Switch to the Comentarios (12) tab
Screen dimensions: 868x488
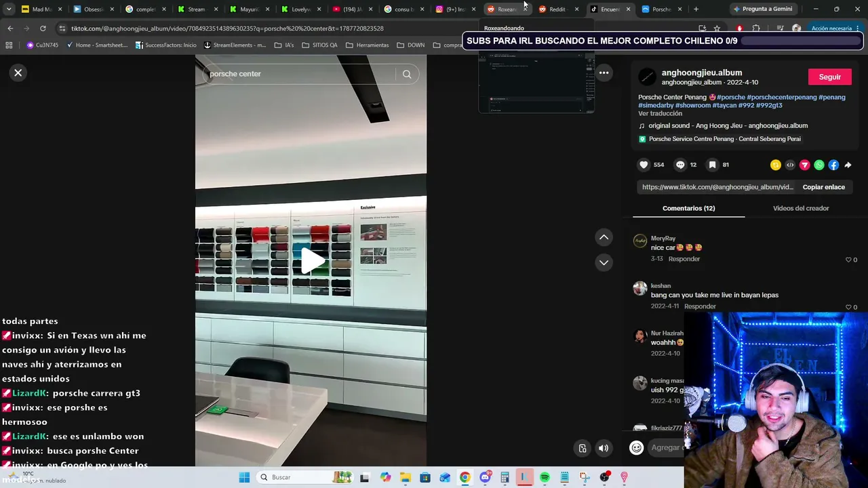[688, 208]
